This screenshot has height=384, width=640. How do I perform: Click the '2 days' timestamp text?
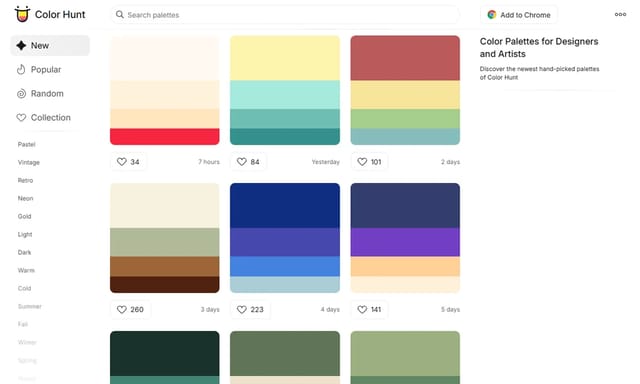pyautogui.click(x=450, y=162)
